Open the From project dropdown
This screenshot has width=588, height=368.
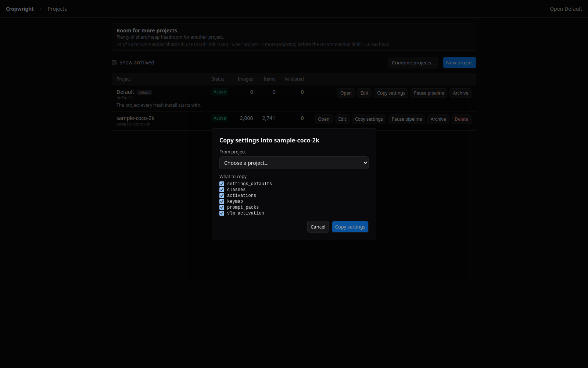click(294, 163)
